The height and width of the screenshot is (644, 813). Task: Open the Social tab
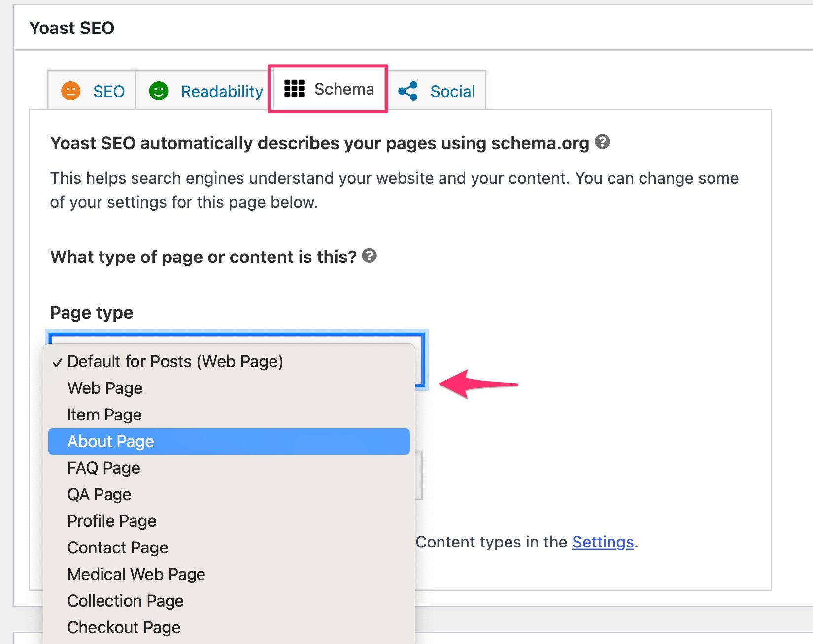[x=437, y=91]
